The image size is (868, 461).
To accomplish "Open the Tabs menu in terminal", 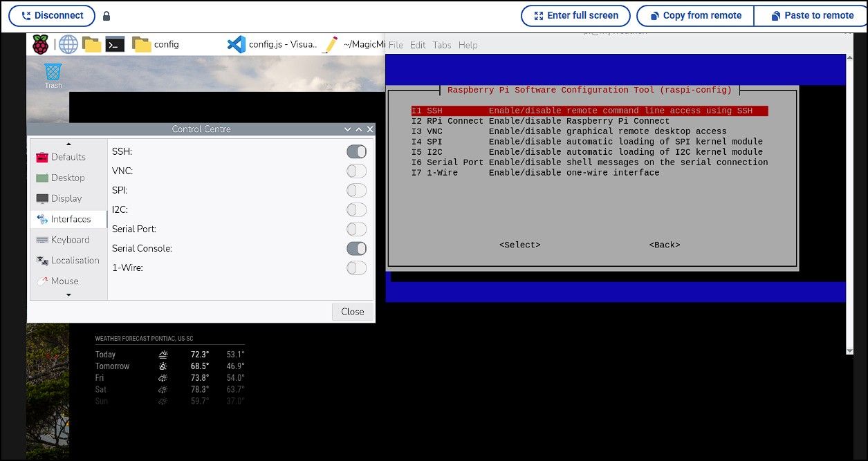I will tap(441, 45).
